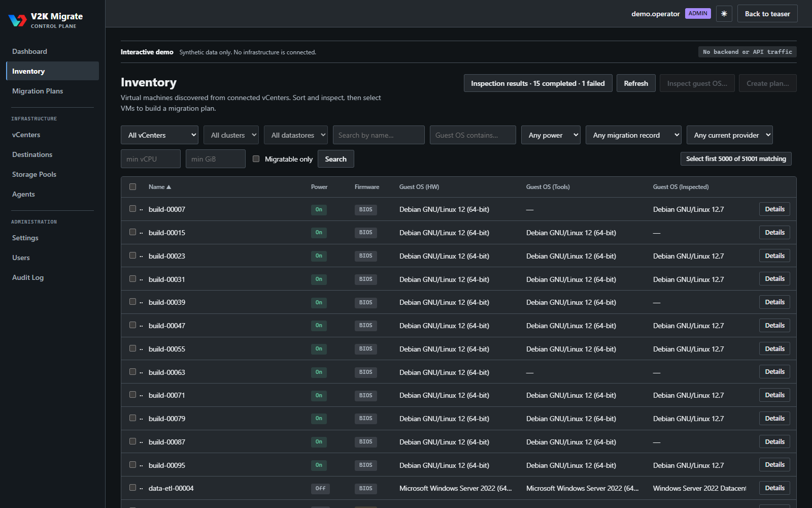Select the checkbox for build-00007
This screenshot has height=508, width=812.
tap(133, 209)
